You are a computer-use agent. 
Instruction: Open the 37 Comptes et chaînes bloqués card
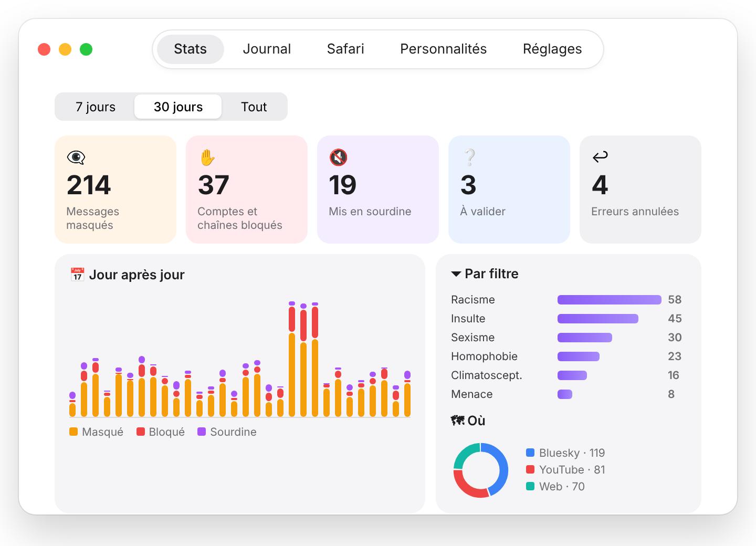coord(247,190)
